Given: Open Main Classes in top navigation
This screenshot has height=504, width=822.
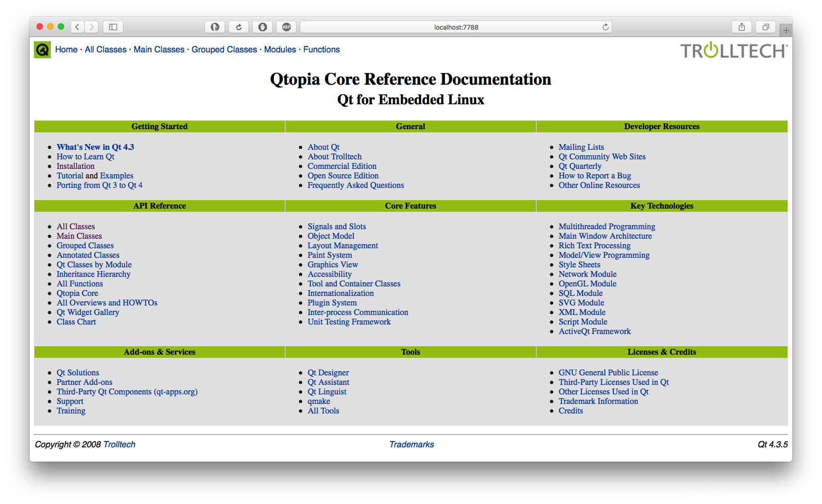Looking at the screenshot, I should 159,49.
